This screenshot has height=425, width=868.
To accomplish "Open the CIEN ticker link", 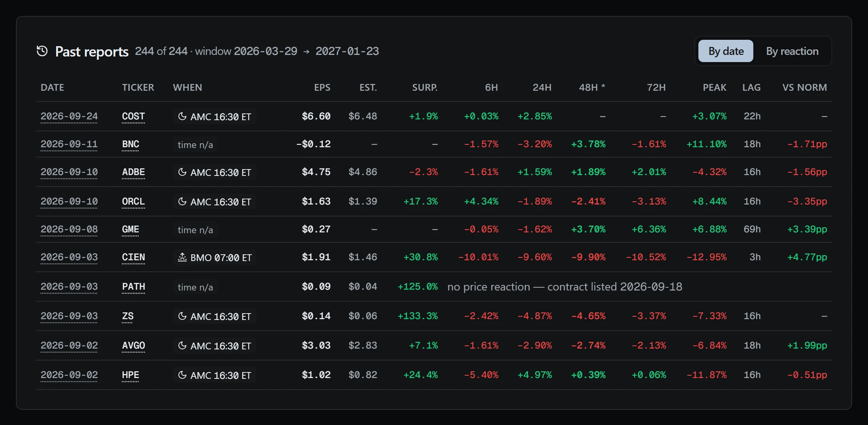I will (133, 257).
